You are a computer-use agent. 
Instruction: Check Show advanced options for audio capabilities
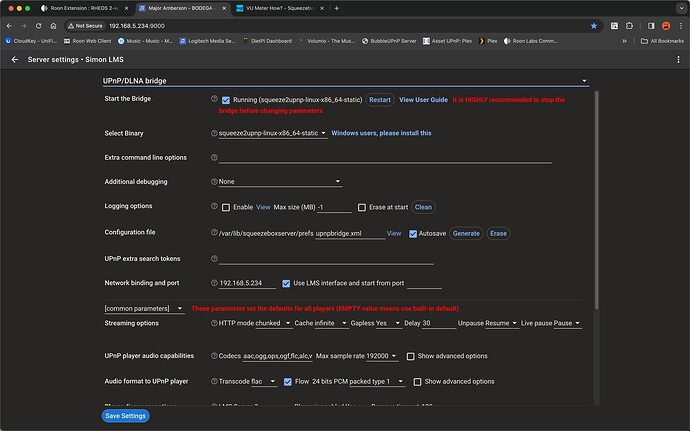coord(411,356)
